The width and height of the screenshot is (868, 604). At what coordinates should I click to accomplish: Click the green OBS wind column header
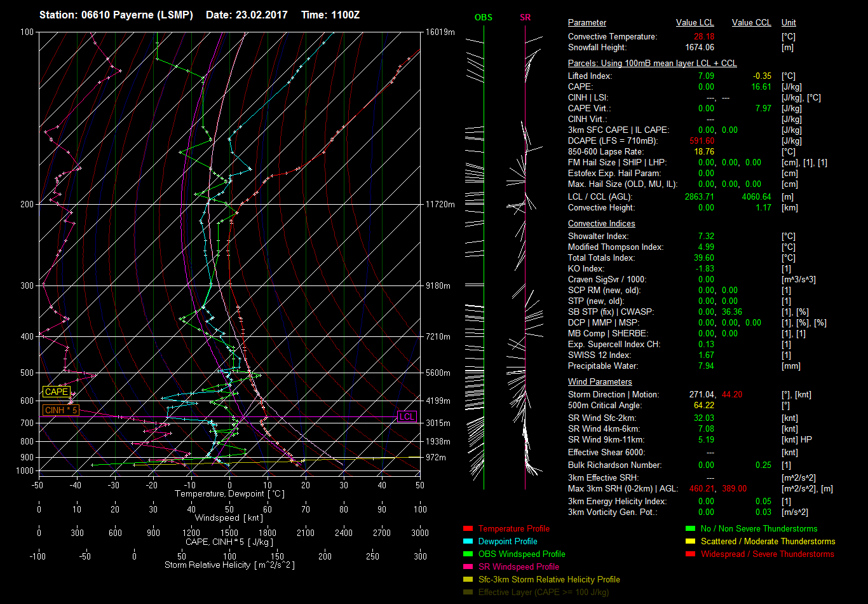click(x=483, y=18)
